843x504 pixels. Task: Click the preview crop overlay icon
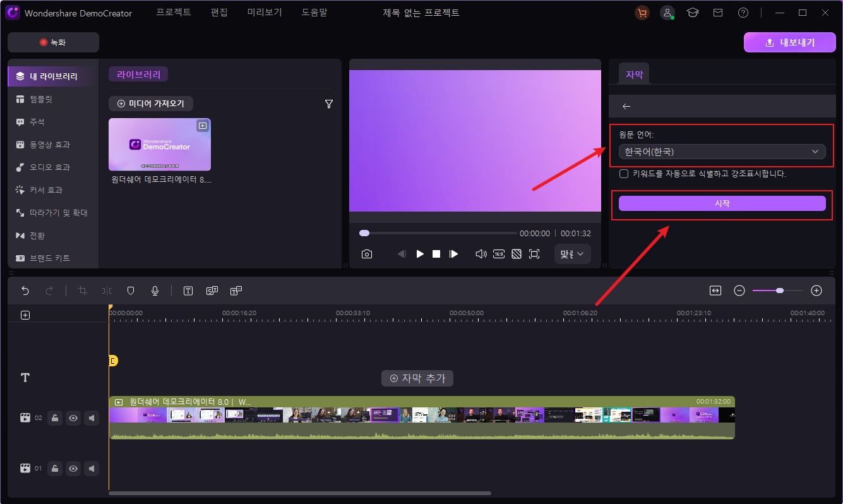[517, 254]
